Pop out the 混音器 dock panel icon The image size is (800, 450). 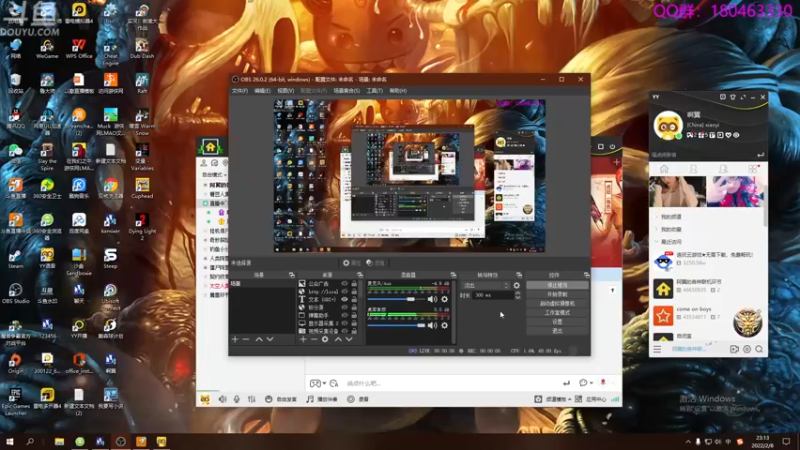click(453, 275)
